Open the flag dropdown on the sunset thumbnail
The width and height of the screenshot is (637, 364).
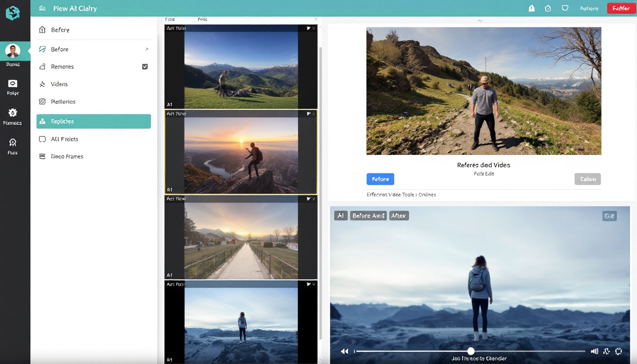[x=310, y=114]
